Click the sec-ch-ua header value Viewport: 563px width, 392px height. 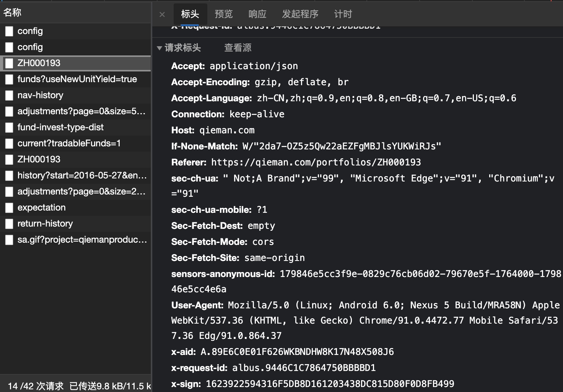pyautogui.click(x=363, y=186)
